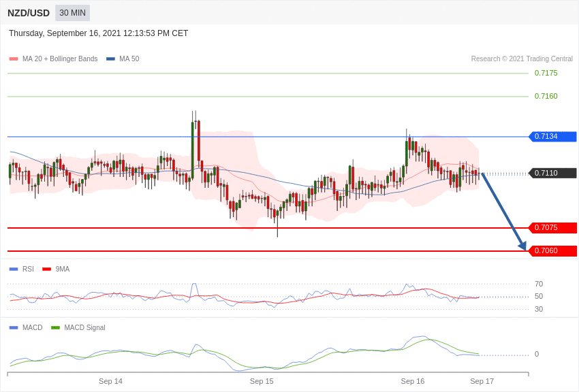Image resolution: width=579 pixels, height=392 pixels.
Task: Select the 0.7075 support price tag
Action: (x=553, y=227)
